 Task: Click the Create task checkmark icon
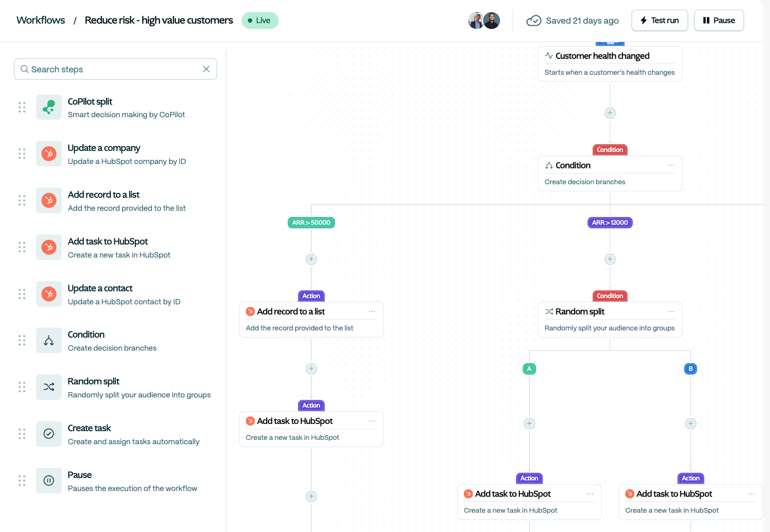(49, 434)
